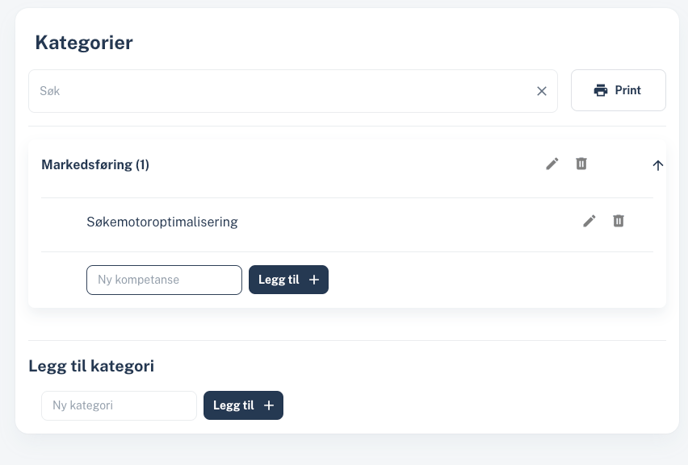Edit Søkemotoroptimalisering with its pencil icon
The image size is (688, 465).
click(x=589, y=221)
